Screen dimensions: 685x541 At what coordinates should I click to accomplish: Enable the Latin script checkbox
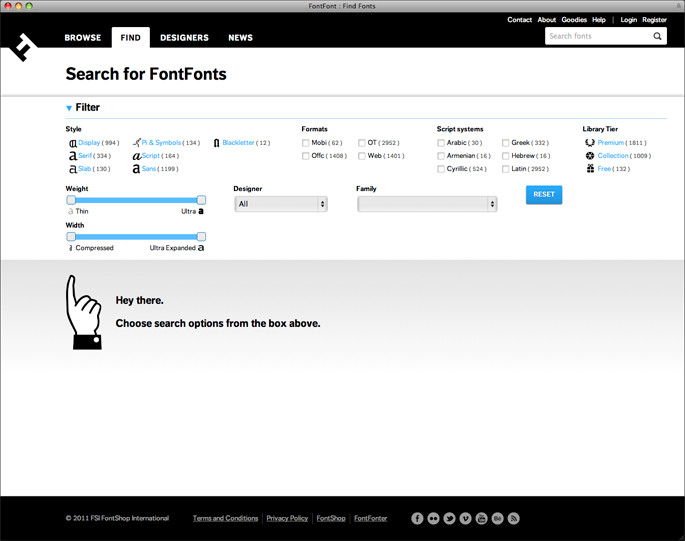click(505, 169)
